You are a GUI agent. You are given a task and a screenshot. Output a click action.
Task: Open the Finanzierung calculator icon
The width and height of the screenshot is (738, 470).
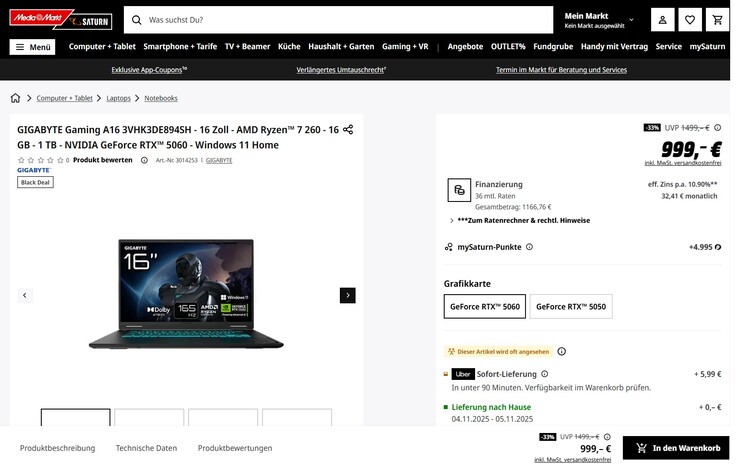point(459,190)
